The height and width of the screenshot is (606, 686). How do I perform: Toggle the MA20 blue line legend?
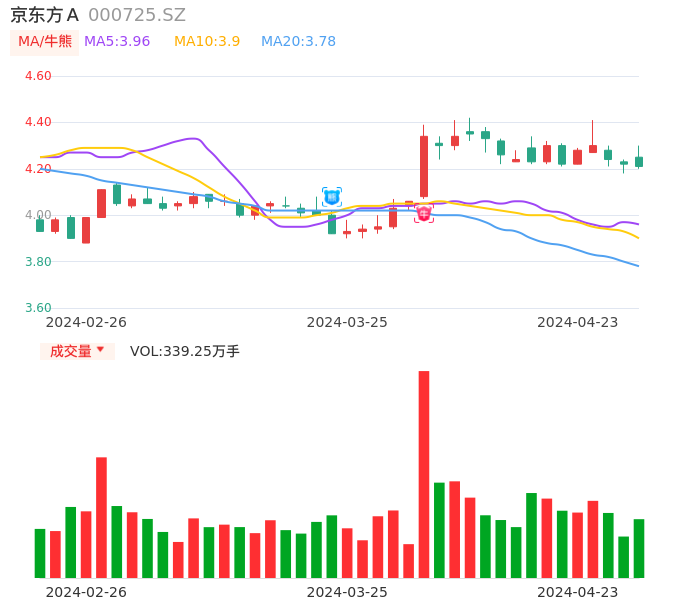(x=298, y=42)
